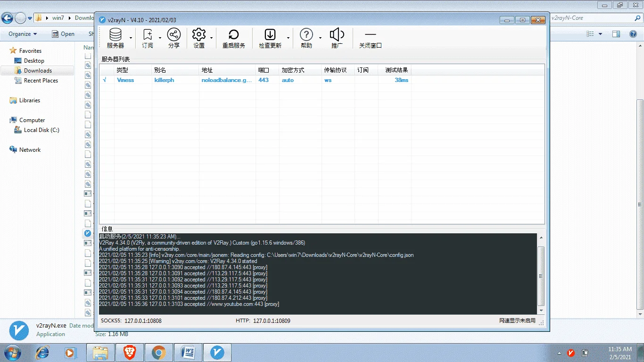Sort server list by 传输协议 column

pos(338,70)
